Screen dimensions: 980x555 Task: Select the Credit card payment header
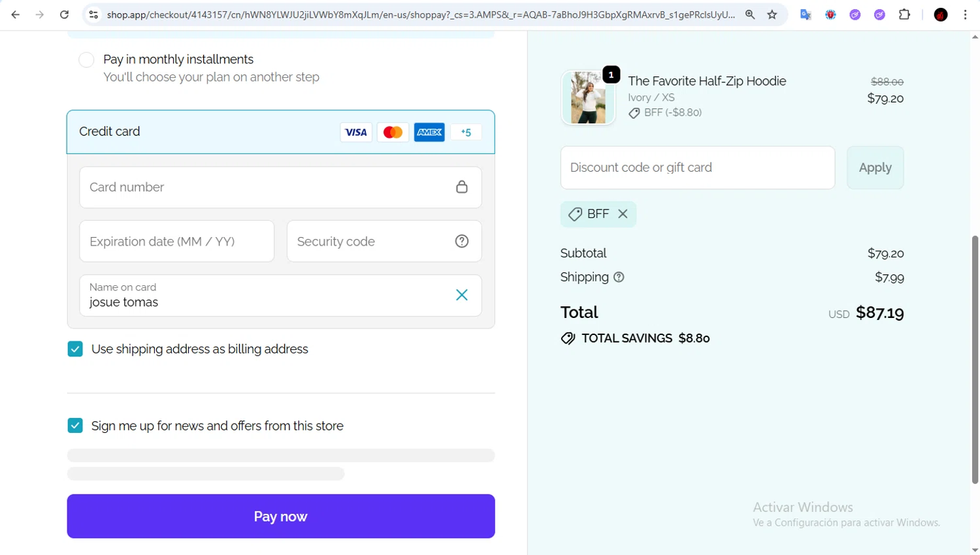click(x=281, y=132)
